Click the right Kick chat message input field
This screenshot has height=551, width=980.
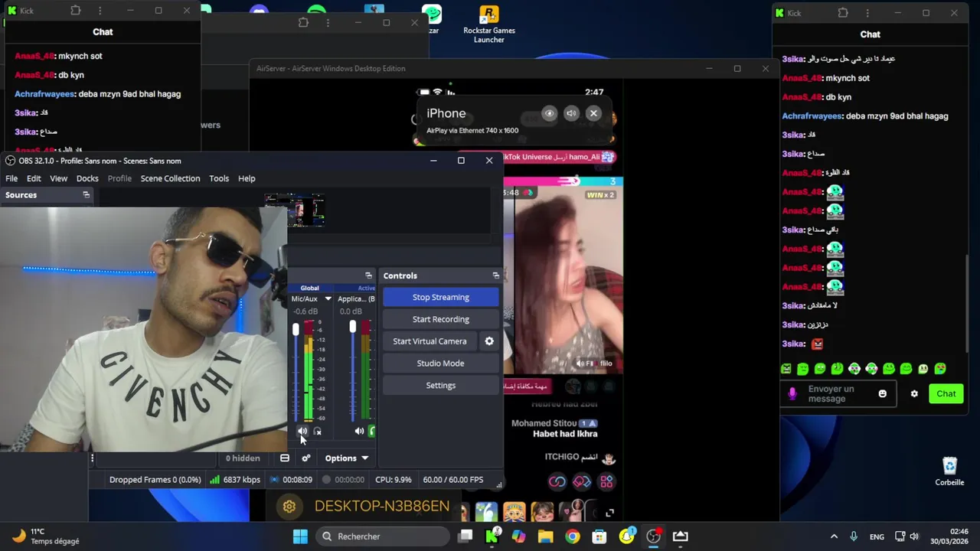click(x=839, y=393)
